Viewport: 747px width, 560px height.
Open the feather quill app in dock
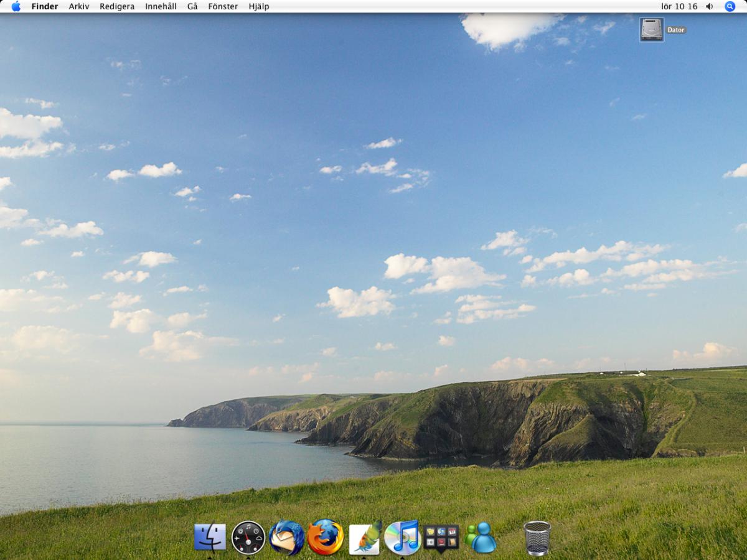coord(364,538)
